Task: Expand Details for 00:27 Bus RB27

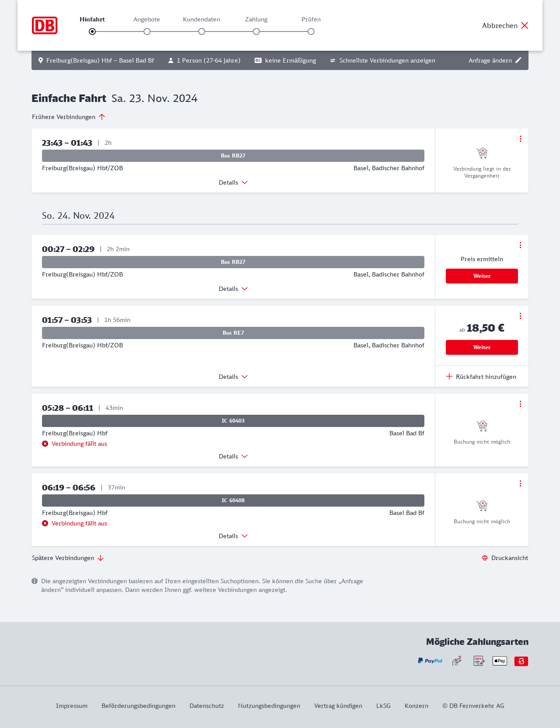Action: [x=233, y=289]
